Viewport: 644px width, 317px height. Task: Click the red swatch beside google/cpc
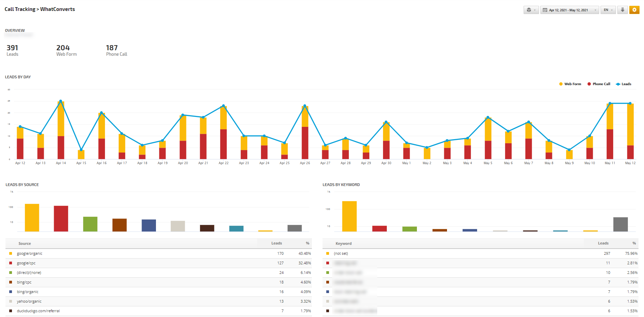[x=11, y=263]
